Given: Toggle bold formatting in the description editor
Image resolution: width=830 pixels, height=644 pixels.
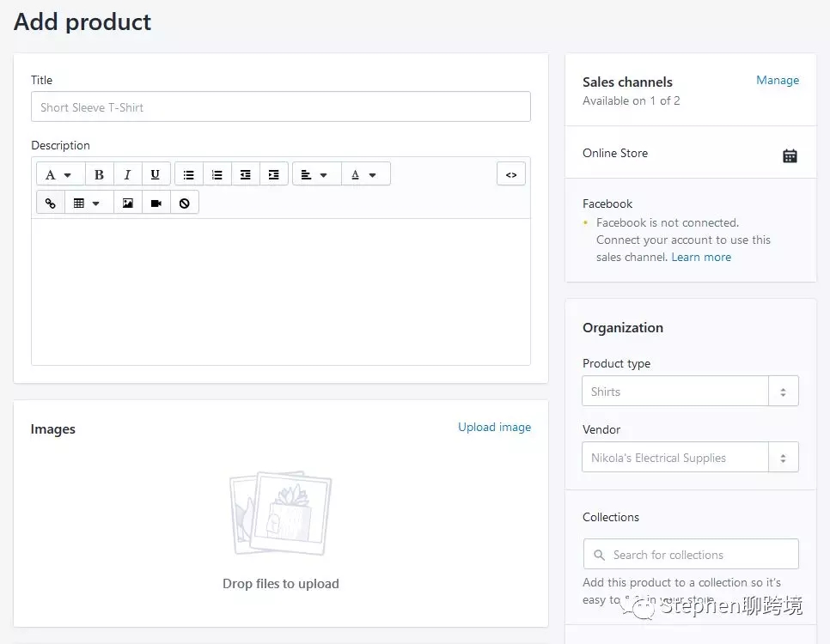Looking at the screenshot, I should (99, 173).
